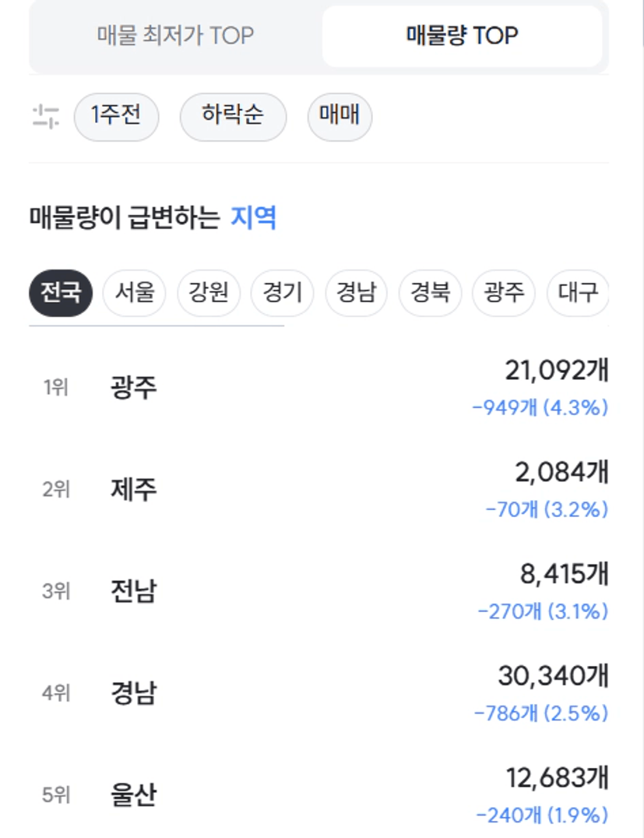Open the filter settings slider icon
Image resolution: width=644 pixels, height=838 pixels.
(x=45, y=117)
